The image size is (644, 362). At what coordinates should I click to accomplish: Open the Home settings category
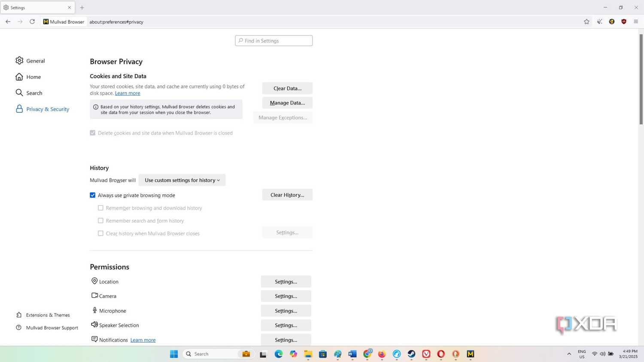[28, 77]
